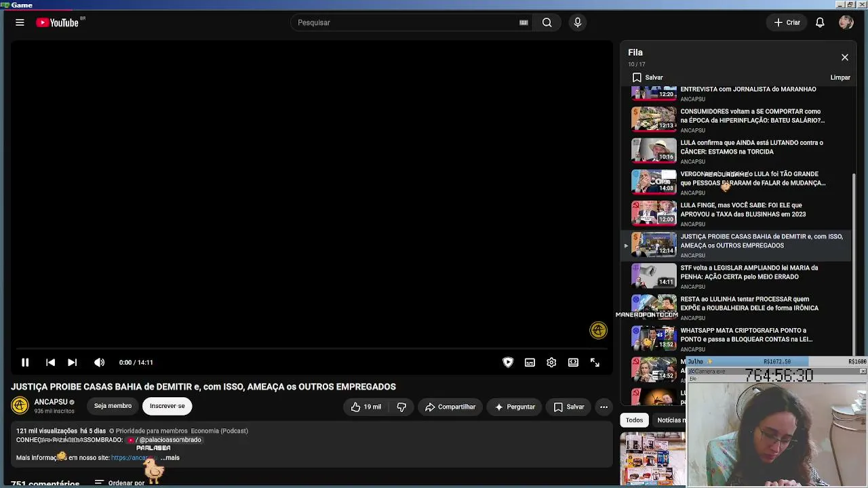Open thumbnail of the 12:00 queue video

tap(654, 212)
